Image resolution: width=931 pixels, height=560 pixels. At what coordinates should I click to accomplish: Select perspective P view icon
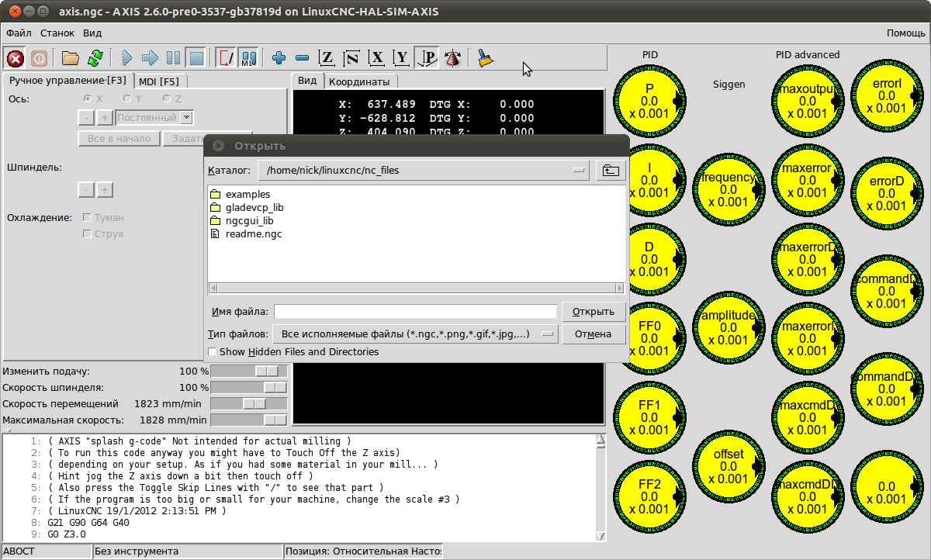coord(426,57)
